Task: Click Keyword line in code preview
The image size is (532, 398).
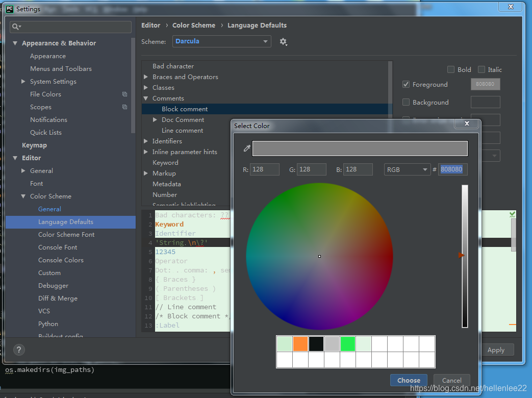Action: (169, 225)
